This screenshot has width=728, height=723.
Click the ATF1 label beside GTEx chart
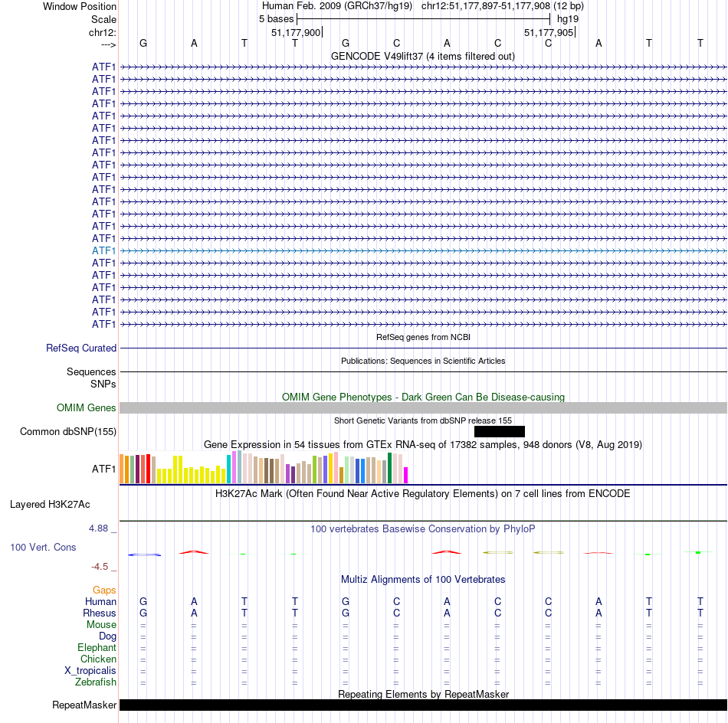pyautogui.click(x=103, y=469)
